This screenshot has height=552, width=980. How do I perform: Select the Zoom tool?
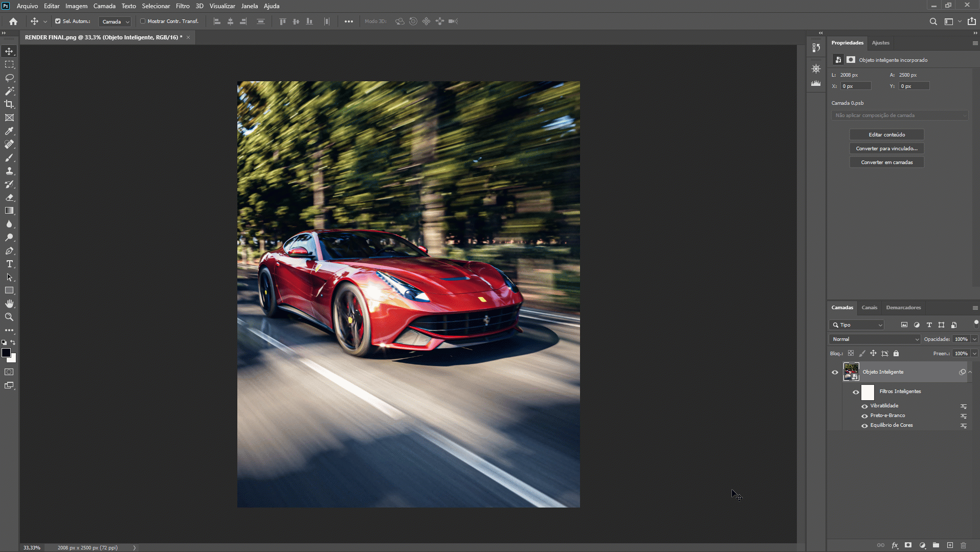[9, 317]
